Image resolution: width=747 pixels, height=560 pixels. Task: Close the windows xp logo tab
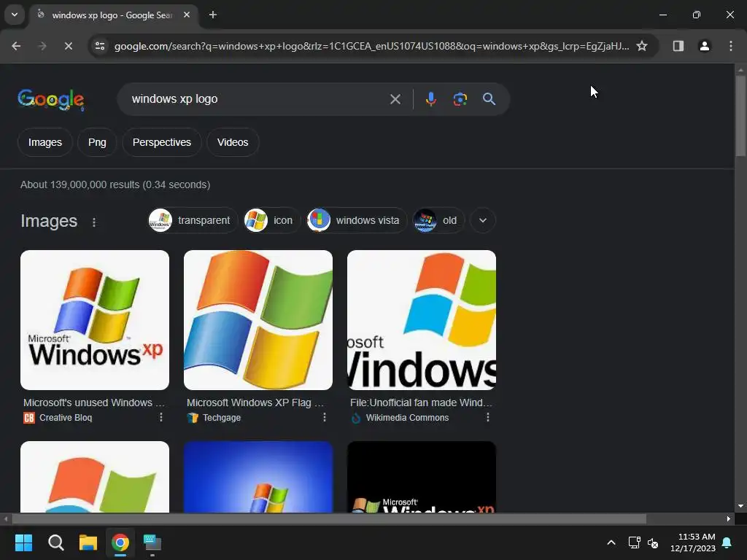(x=187, y=15)
